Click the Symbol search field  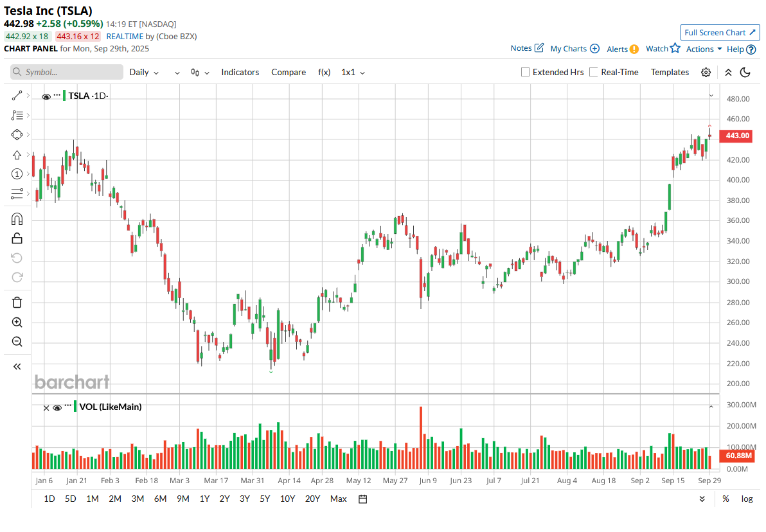tap(66, 72)
